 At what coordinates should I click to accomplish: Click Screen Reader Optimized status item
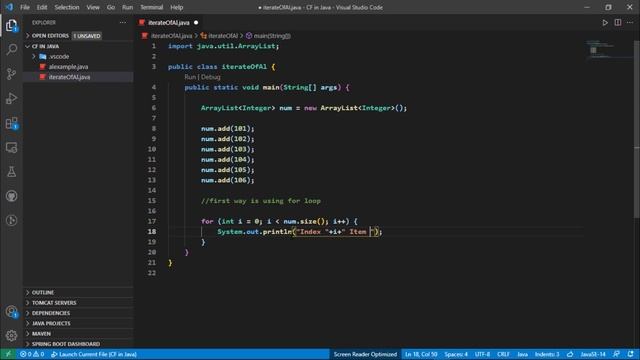365,354
